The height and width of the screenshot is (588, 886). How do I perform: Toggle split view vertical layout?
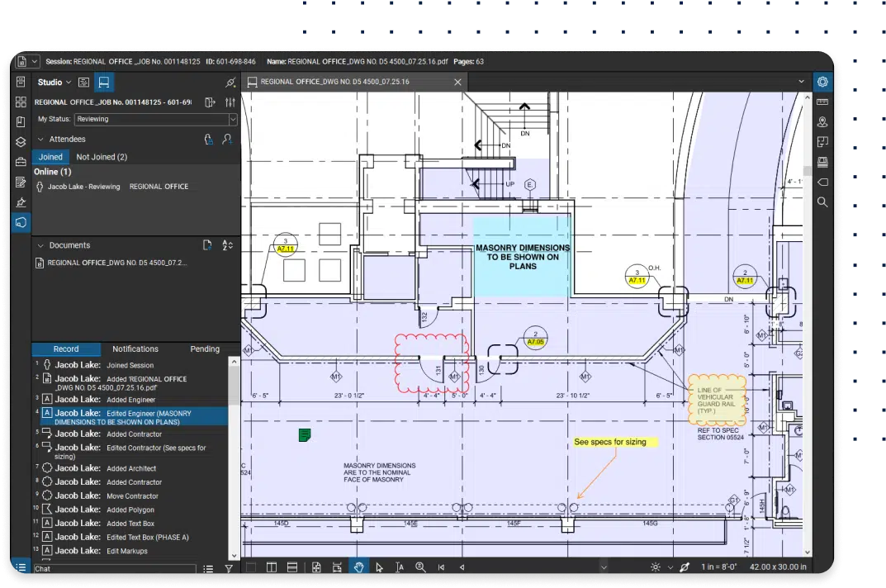(271, 567)
